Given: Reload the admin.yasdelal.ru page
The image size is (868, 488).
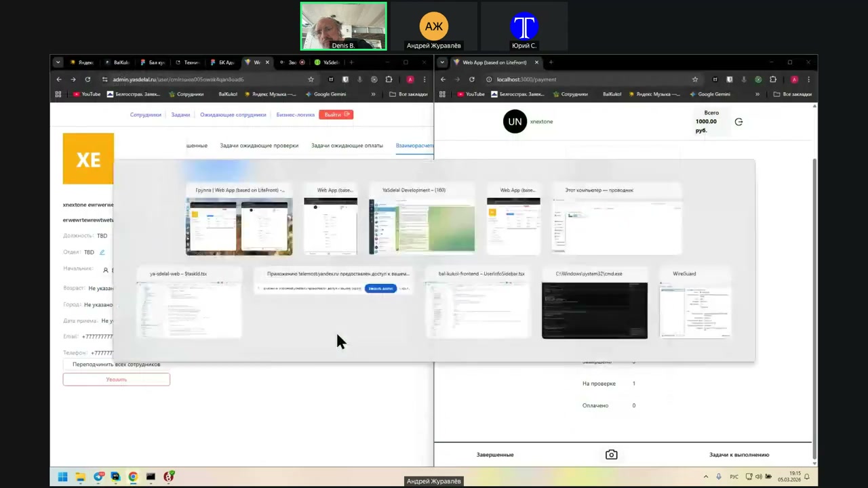Looking at the screenshot, I should click(87, 79).
